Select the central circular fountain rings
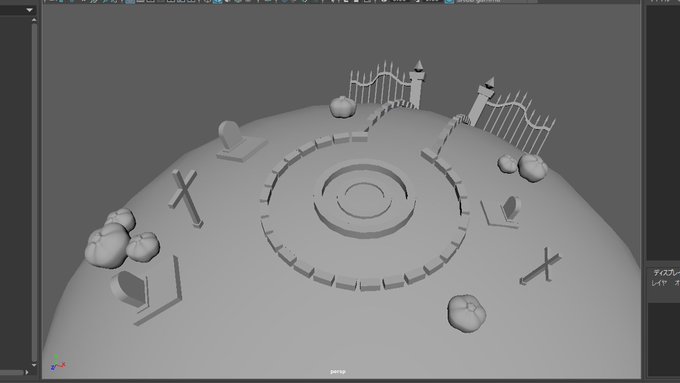 364,200
